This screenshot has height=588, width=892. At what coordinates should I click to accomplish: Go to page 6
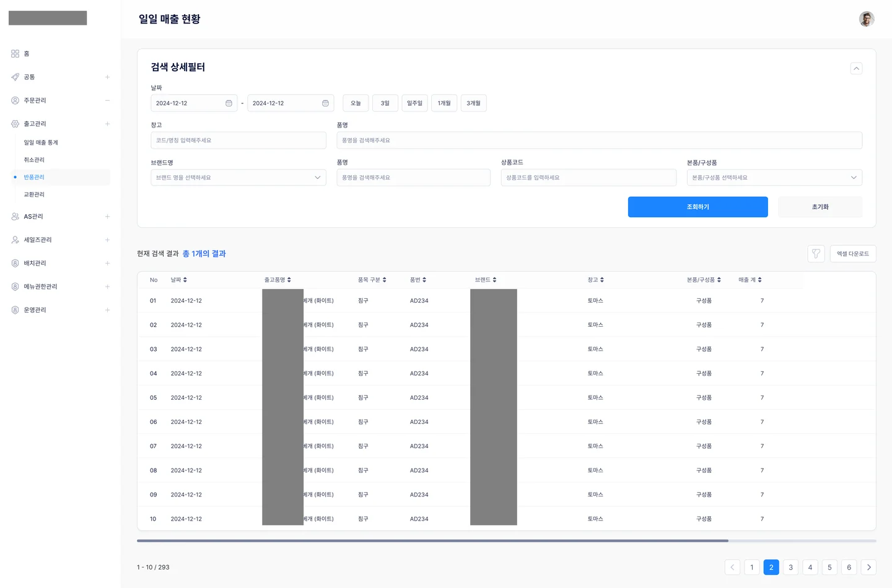849,567
